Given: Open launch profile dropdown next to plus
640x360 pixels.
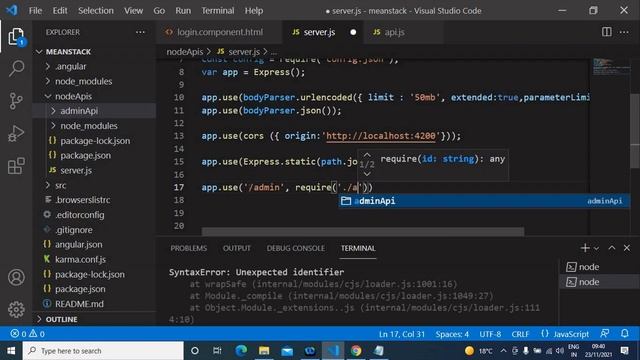Looking at the screenshot, I should coord(596,248).
